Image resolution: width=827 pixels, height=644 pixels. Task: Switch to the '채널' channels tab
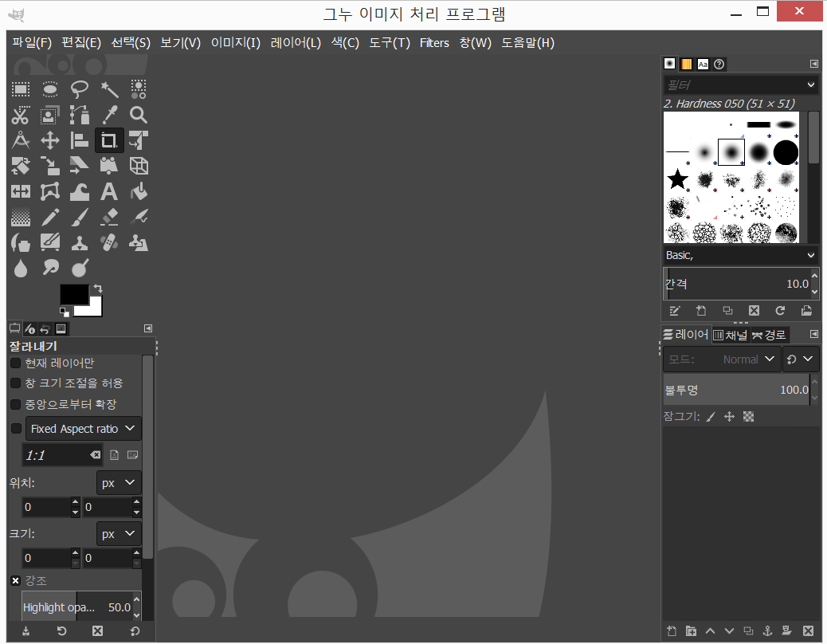(731, 335)
